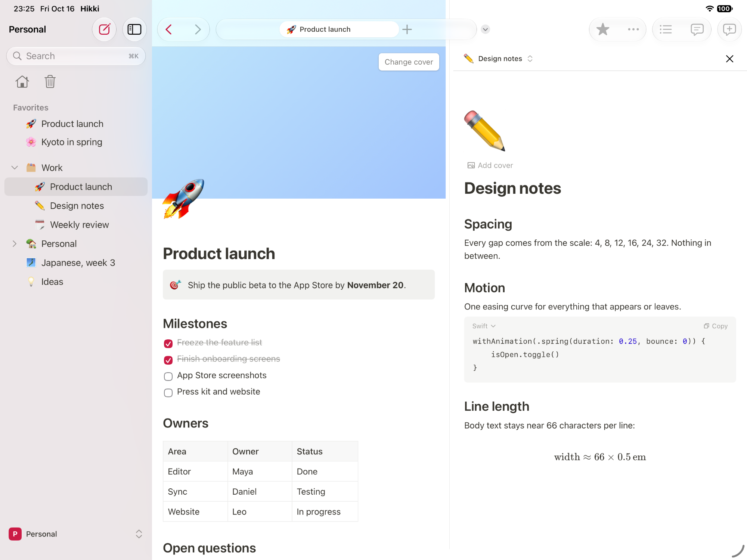Close the Design notes side panel
The width and height of the screenshot is (747, 560).
tap(729, 59)
